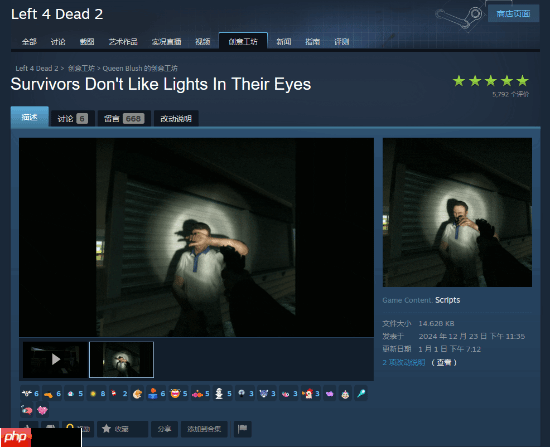
Task: Click the flag report icon button
Action: point(242,429)
